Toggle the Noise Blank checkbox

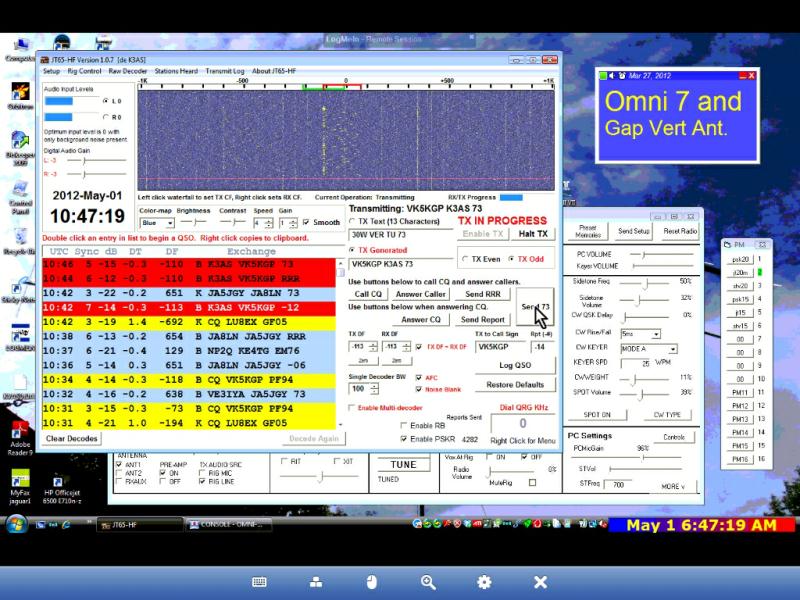419,389
